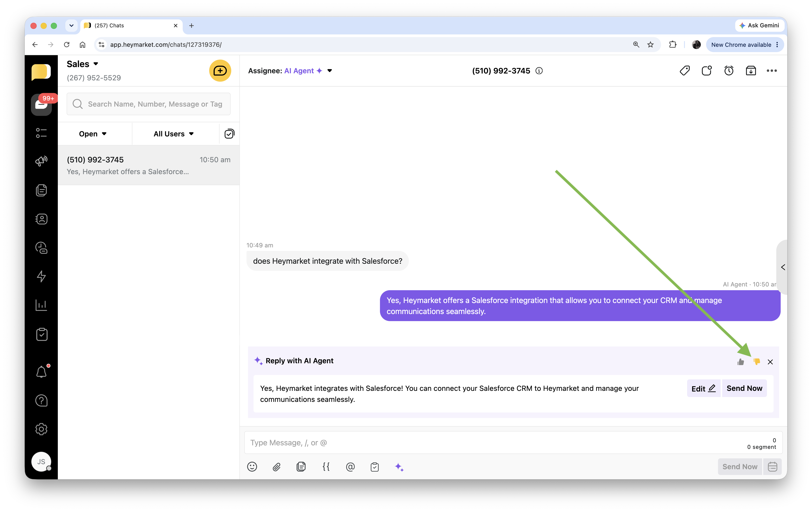812x512 pixels.
Task: Click Send Now in AI reply suggestion
Action: click(744, 388)
